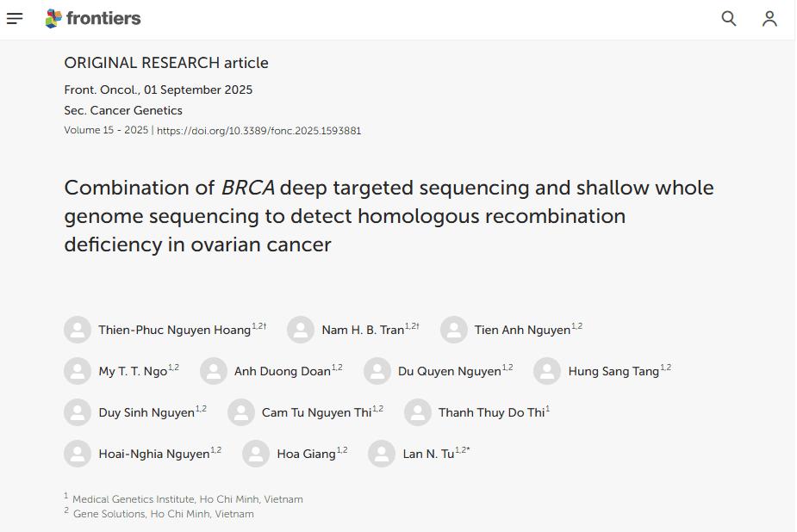Open the user account profile

[769, 18]
